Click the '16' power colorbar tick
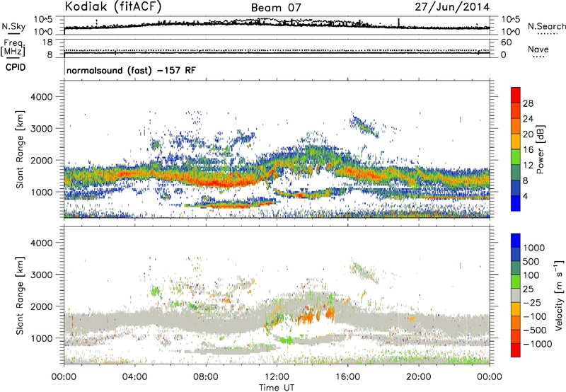Image resolution: width=566 pixels, height=392 pixels. (x=528, y=149)
